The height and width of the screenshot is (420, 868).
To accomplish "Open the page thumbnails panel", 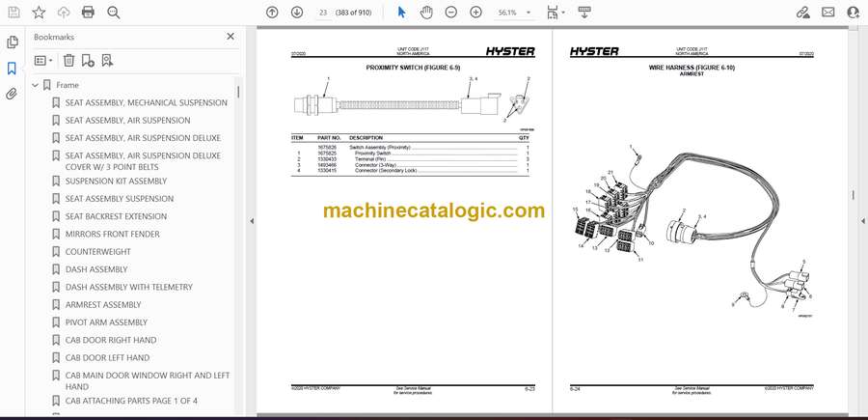I will coord(13,42).
